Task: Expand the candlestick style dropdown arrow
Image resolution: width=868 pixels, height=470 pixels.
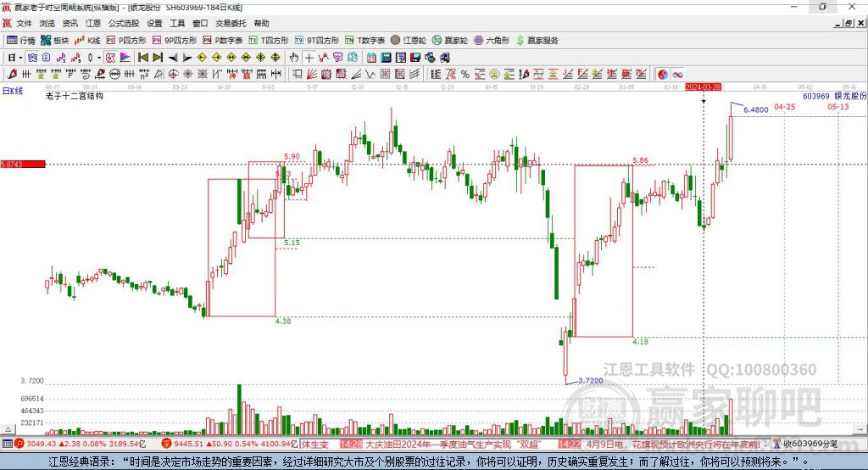Action: tap(99, 58)
